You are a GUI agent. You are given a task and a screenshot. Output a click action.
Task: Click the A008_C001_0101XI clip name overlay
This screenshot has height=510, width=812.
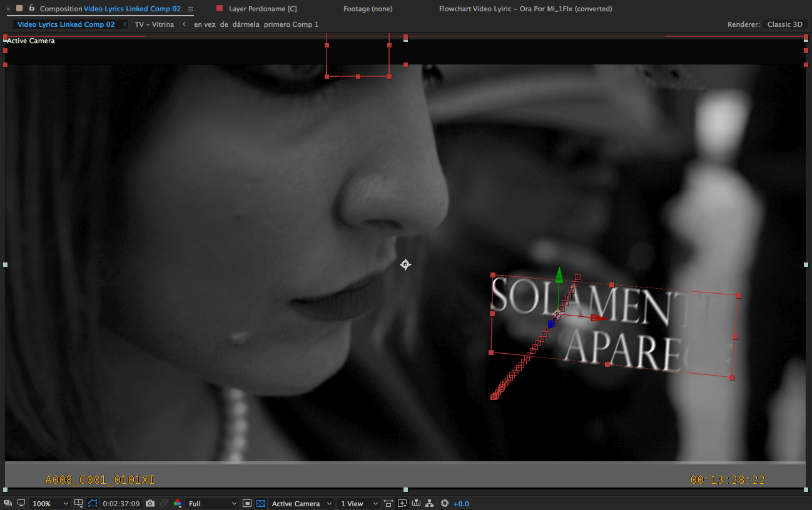click(x=100, y=480)
